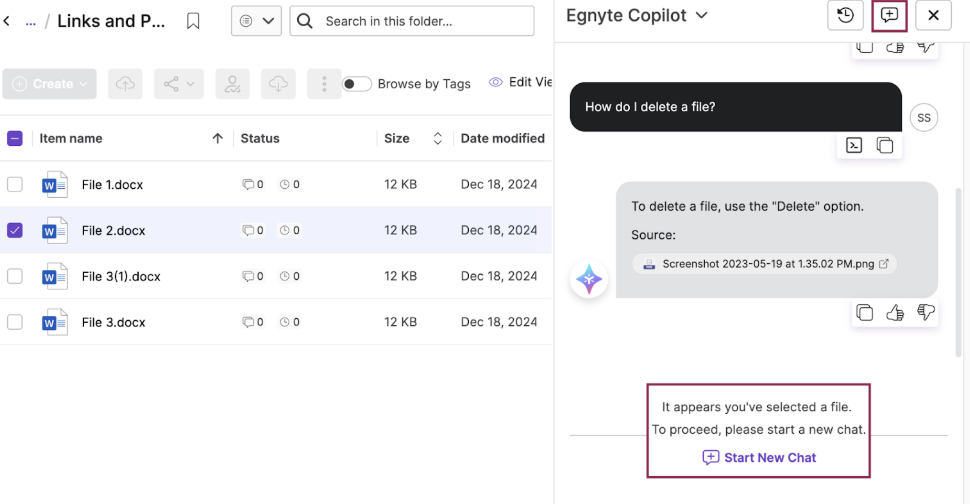Open File 2.docx by its name
This screenshot has height=504, width=970.
pos(113,231)
